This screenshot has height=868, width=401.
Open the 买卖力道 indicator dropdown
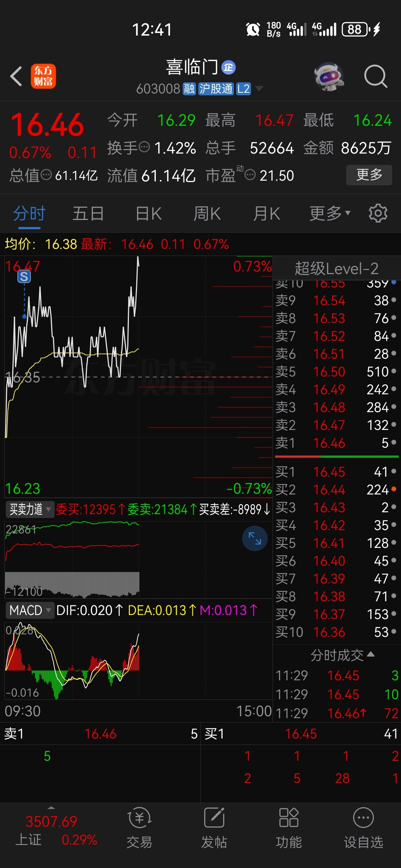pyautogui.click(x=30, y=509)
